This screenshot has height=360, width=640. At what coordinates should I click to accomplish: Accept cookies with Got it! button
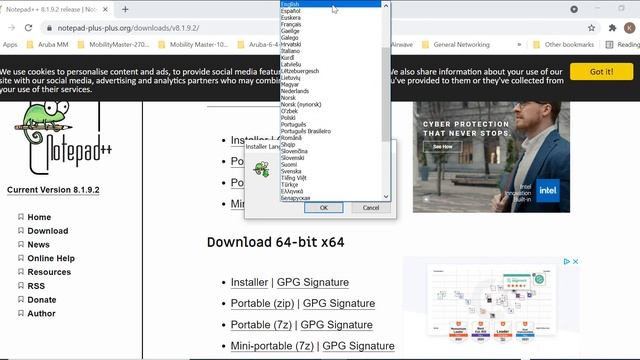(602, 71)
